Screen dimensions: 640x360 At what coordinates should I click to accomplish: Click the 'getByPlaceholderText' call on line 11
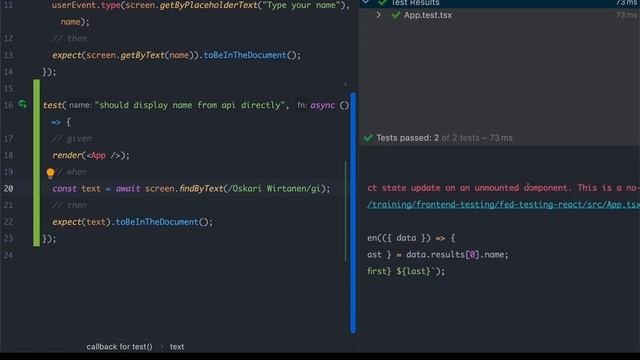tap(209, 5)
